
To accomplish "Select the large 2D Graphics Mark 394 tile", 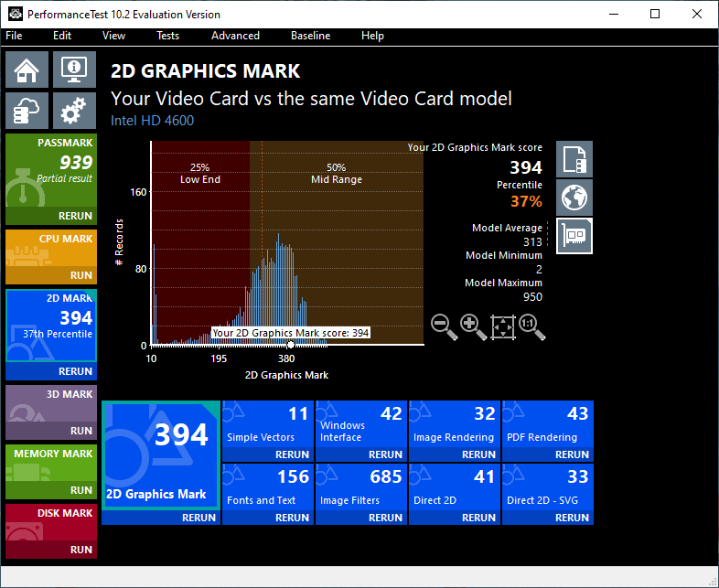I will (x=161, y=455).
